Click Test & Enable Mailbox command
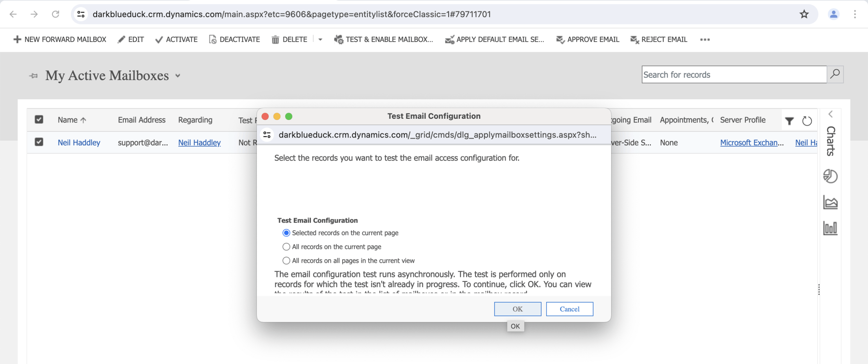Image resolution: width=868 pixels, height=364 pixels. pos(384,39)
